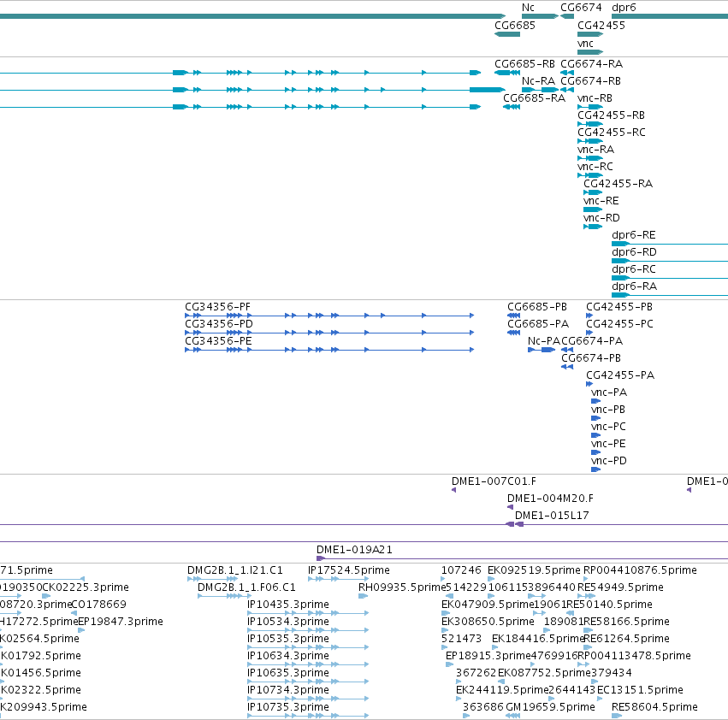Image resolution: width=728 pixels, height=720 pixels.
Task: Click protein vnc-PD
Action: click(609, 461)
